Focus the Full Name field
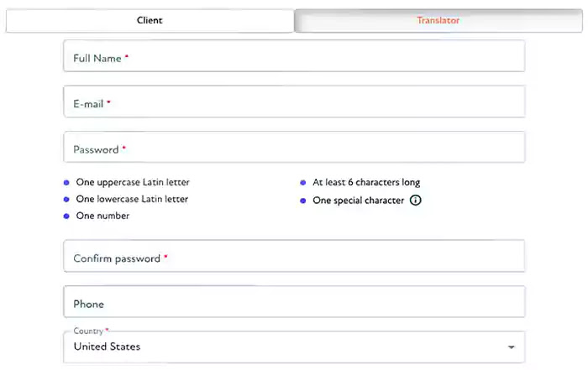 coord(294,56)
